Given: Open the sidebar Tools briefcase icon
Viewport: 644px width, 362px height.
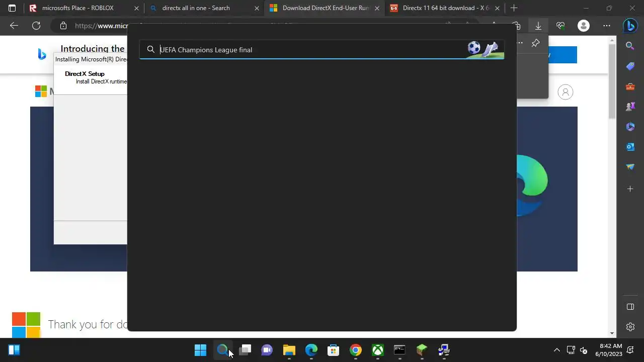Looking at the screenshot, I should 630,86.
